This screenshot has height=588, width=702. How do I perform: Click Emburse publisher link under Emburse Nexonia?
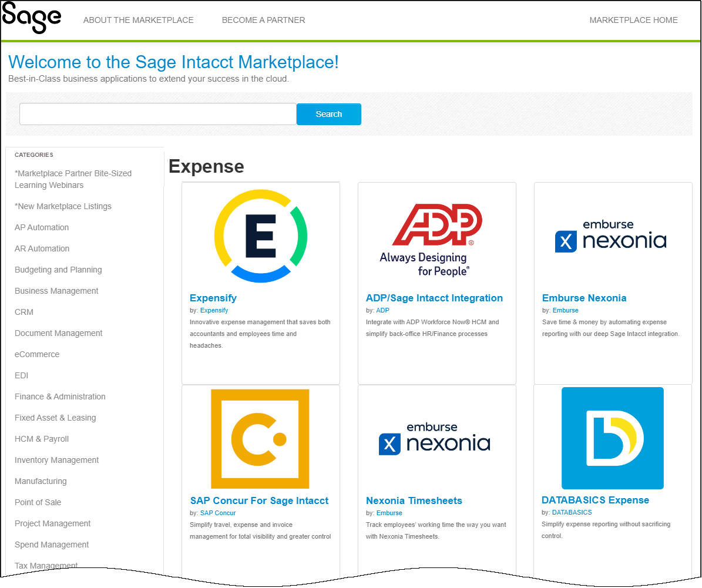pyautogui.click(x=566, y=310)
